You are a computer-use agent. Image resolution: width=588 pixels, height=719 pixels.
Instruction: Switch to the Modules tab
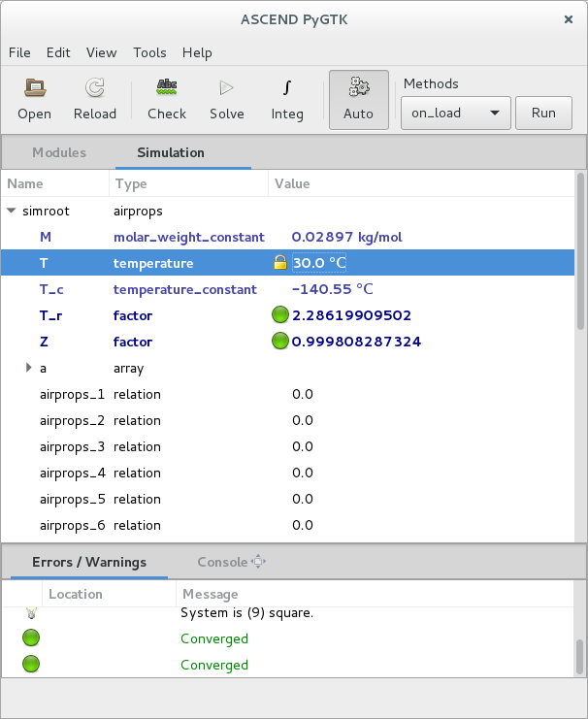[x=59, y=152]
